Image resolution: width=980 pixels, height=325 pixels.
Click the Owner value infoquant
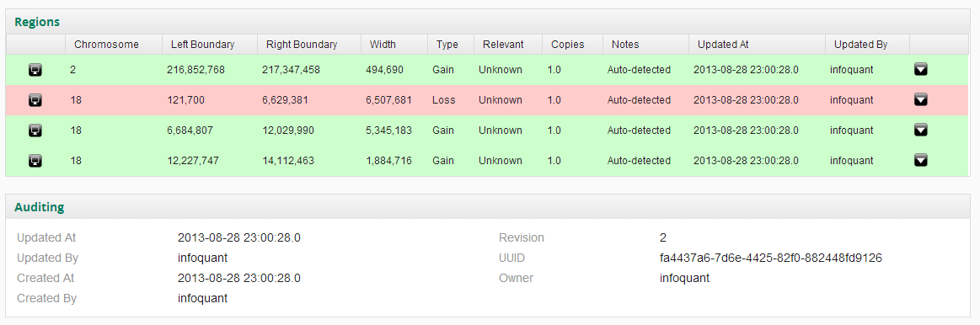pos(684,278)
